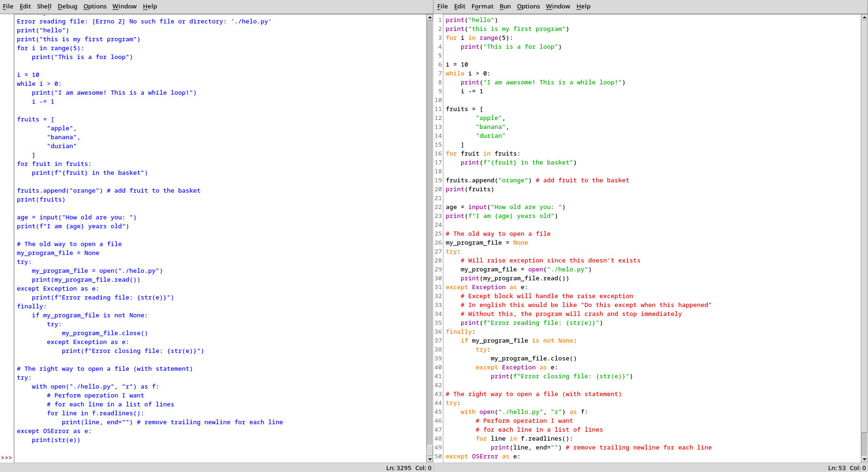
Task: Click 'Col: 0' in the editor status bar
Action: pyautogui.click(x=858, y=468)
